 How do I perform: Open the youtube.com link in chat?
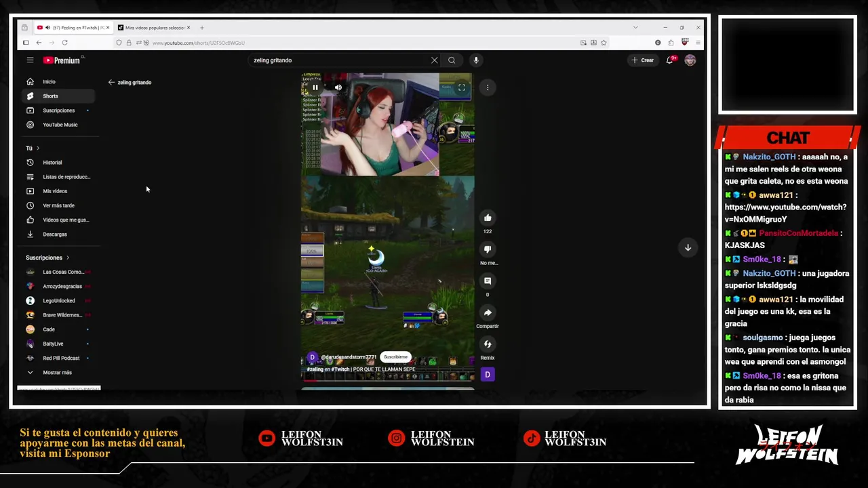785,213
